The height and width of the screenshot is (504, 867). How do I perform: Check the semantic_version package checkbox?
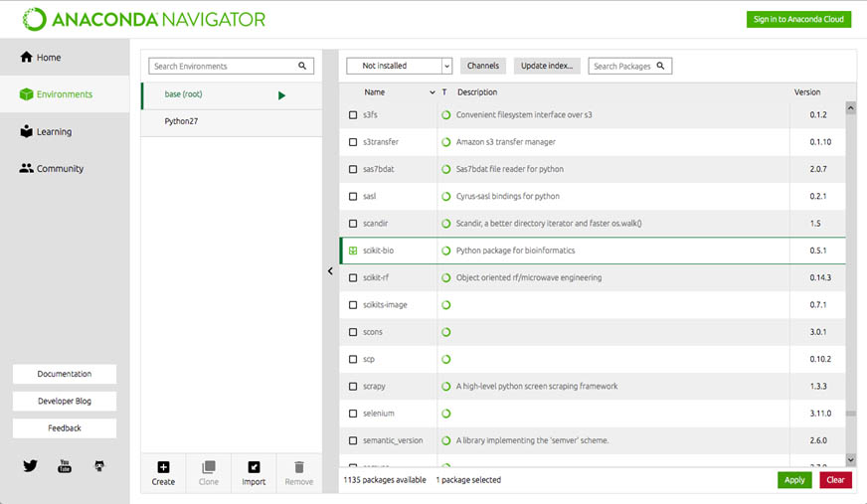pyautogui.click(x=353, y=440)
